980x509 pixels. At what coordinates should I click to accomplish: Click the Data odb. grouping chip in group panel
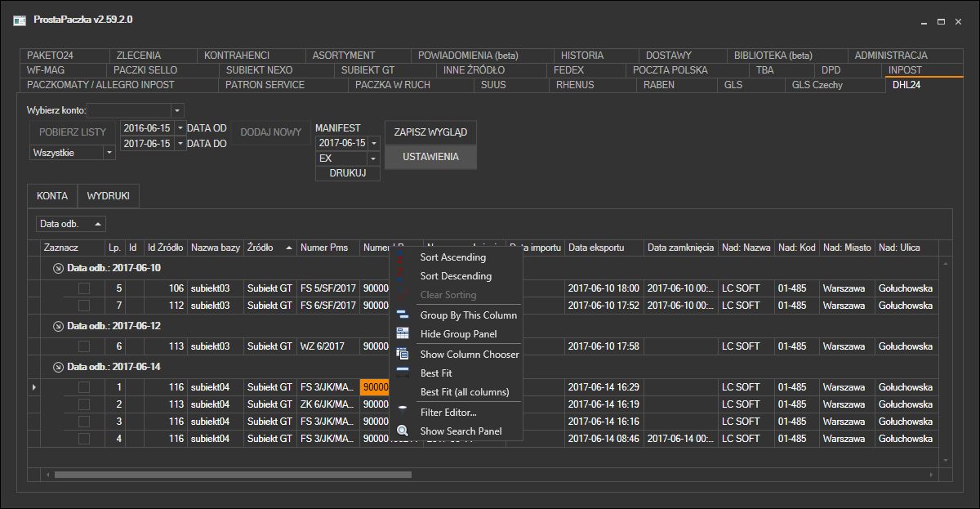(x=71, y=223)
